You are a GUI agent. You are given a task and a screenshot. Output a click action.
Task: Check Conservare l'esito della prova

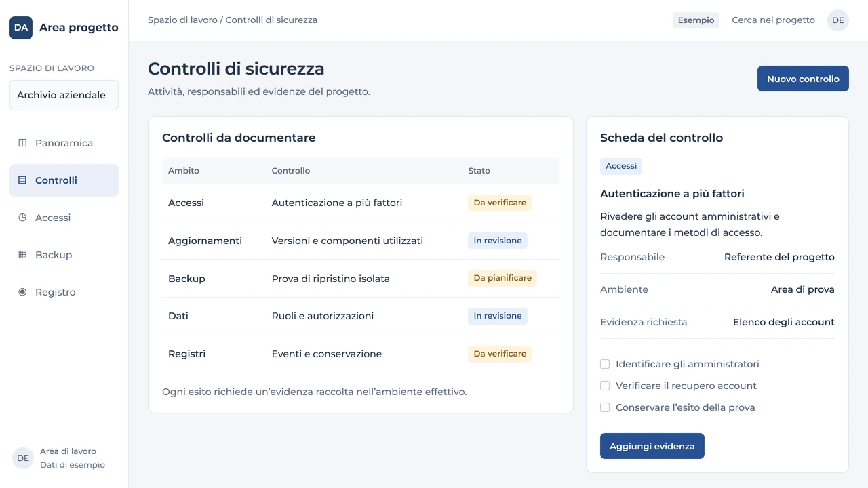click(x=605, y=407)
